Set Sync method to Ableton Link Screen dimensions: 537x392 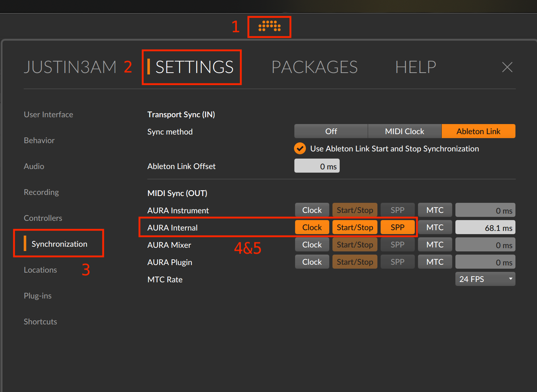478,131
